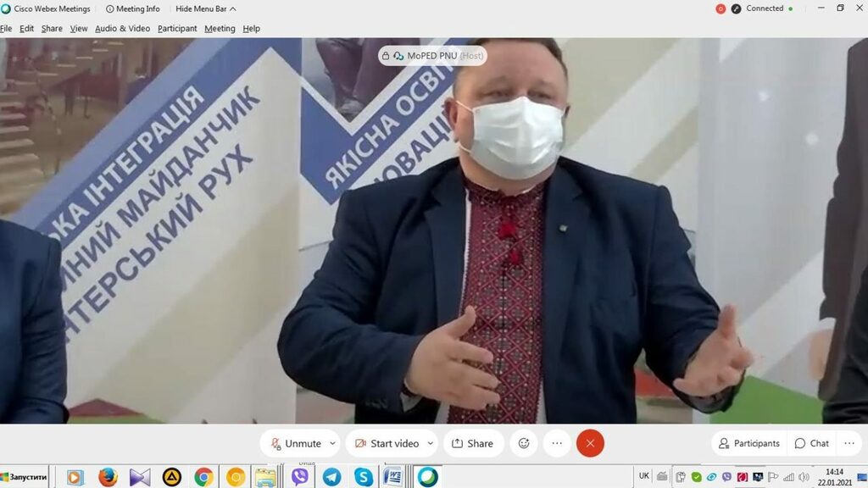Open more options in the center controls
Screen dimensions: 868x488
(557, 443)
